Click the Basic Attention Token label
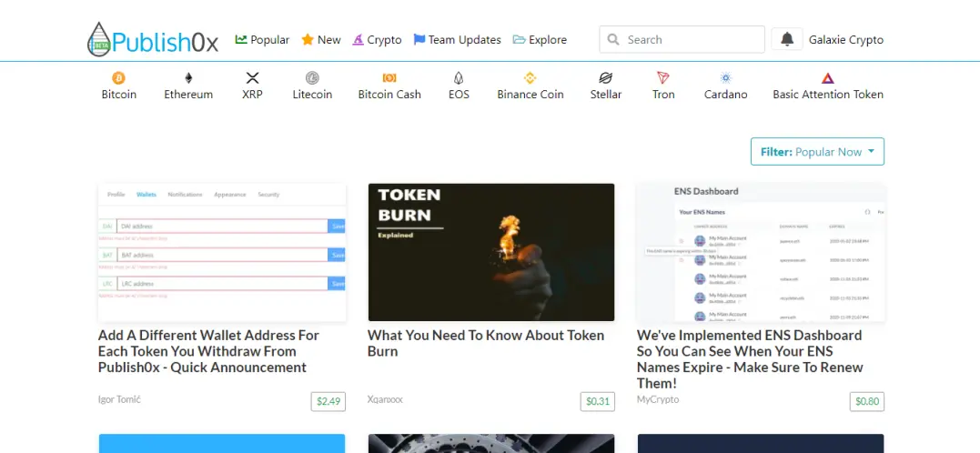Screen dimensions: 980x453 (x=828, y=95)
